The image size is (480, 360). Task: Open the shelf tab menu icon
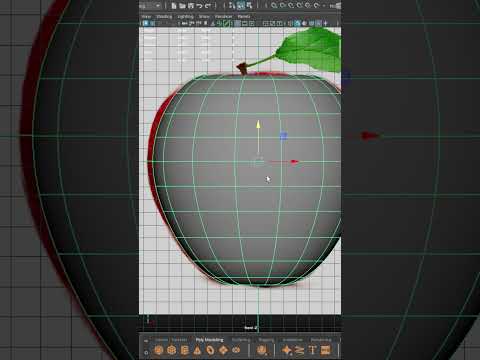coord(146,341)
